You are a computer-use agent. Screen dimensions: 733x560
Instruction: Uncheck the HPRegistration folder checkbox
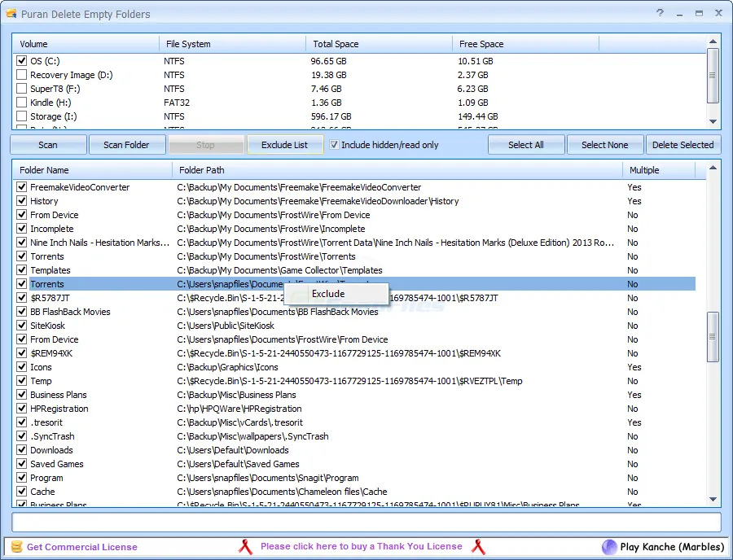(21, 409)
